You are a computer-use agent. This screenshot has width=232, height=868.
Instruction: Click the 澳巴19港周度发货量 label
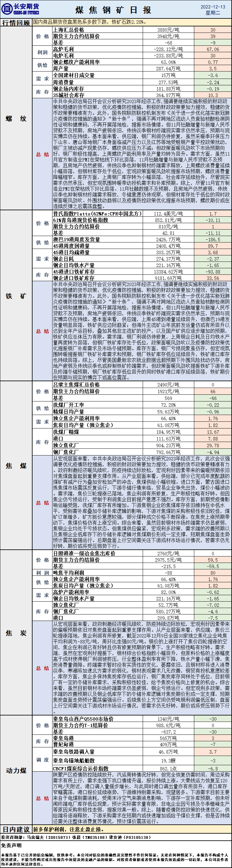pyautogui.click(x=76, y=239)
